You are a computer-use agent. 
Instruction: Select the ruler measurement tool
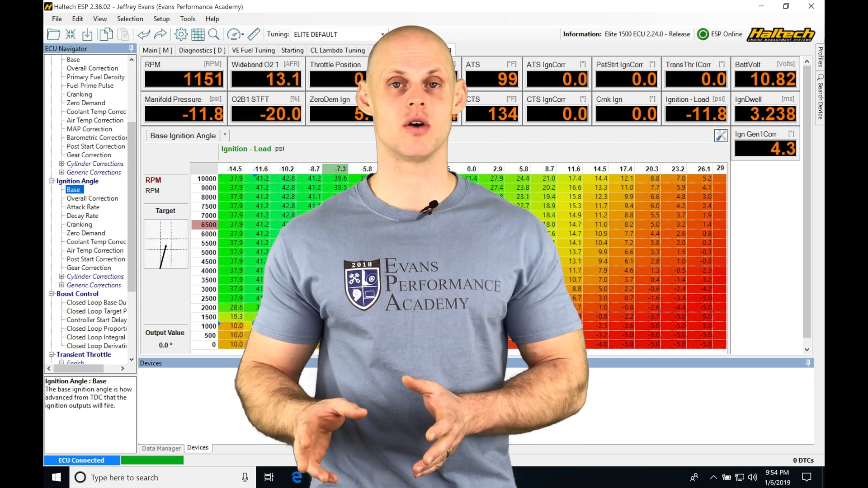pos(253,34)
